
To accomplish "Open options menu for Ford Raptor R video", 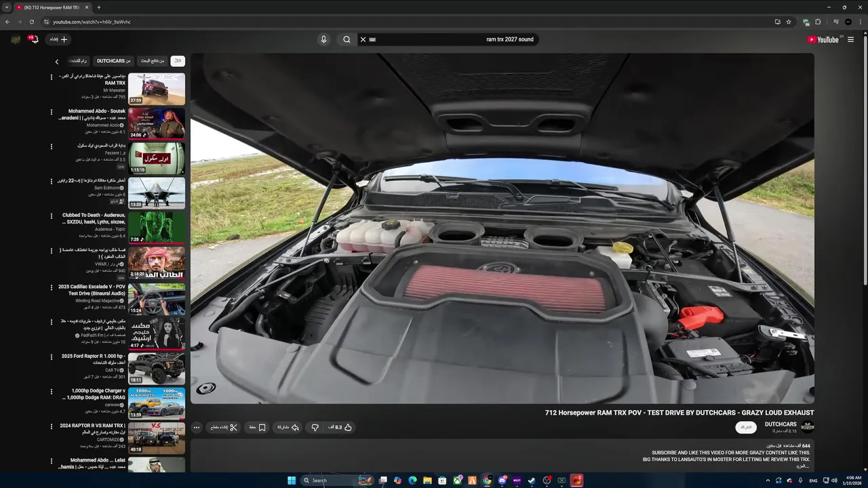I will point(51,357).
